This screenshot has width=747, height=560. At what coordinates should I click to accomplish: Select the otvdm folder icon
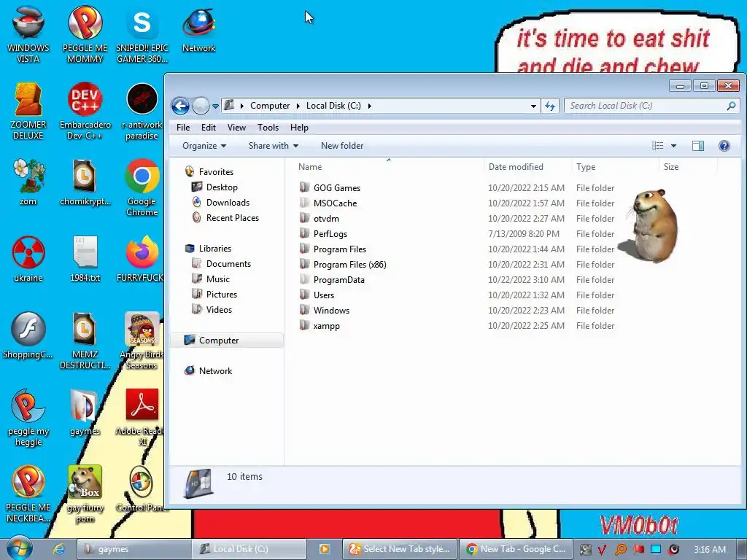point(304,218)
